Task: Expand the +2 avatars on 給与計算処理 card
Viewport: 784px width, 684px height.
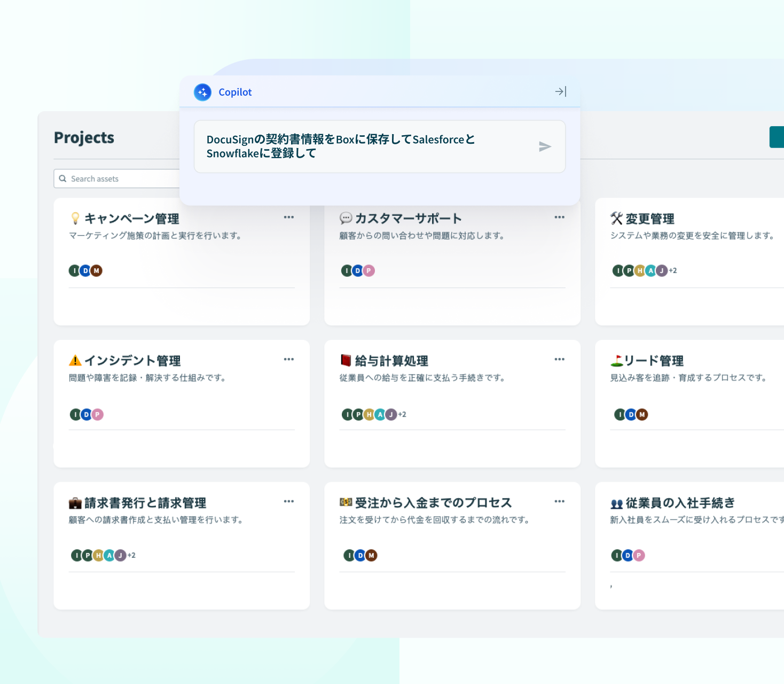Action: (x=402, y=414)
